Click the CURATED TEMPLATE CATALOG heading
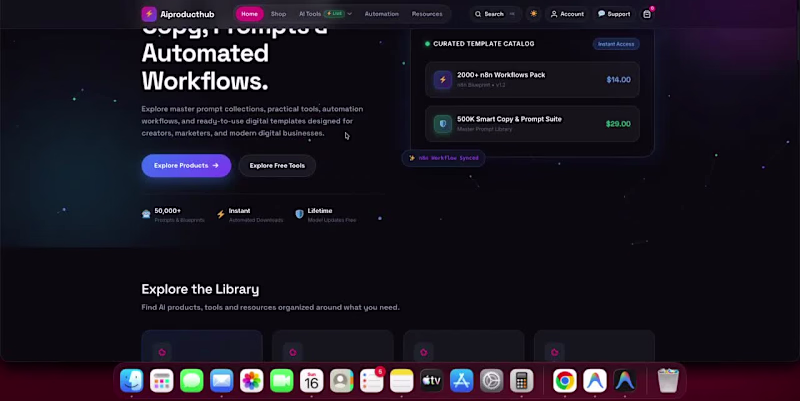The image size is (800, 401). pos(484,44)
